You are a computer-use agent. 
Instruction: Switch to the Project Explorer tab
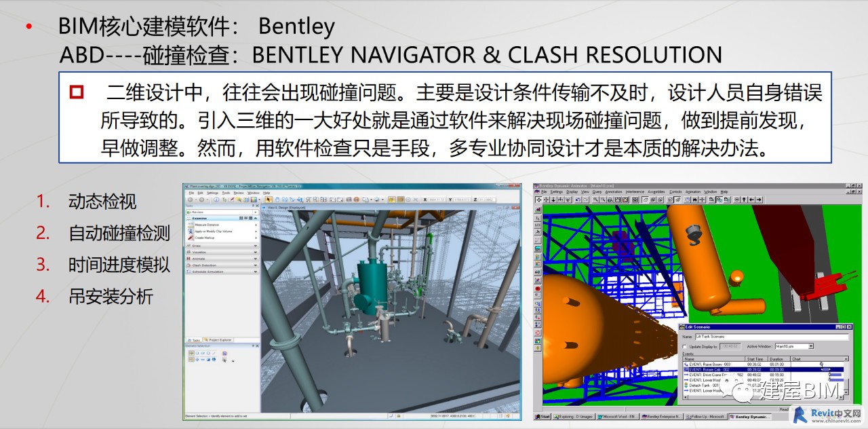tap(218, 340)
